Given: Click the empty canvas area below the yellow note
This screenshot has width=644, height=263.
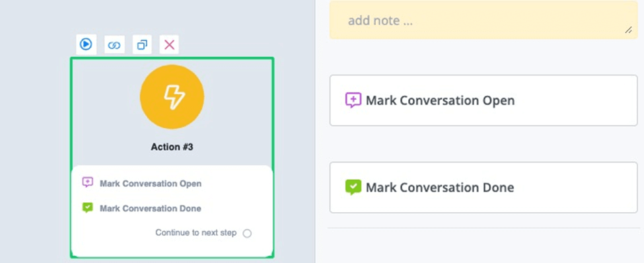Looking at the screenshot, I should [x=483, y=57].
